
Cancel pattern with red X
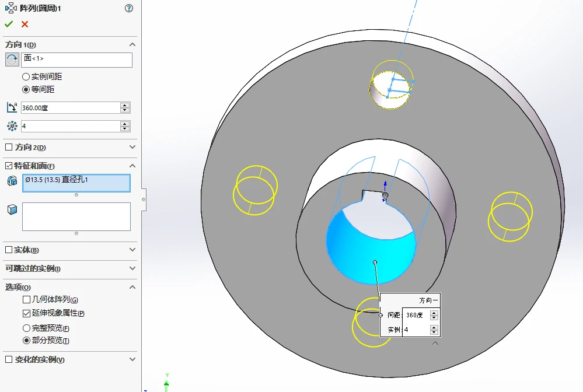[25, 24]
